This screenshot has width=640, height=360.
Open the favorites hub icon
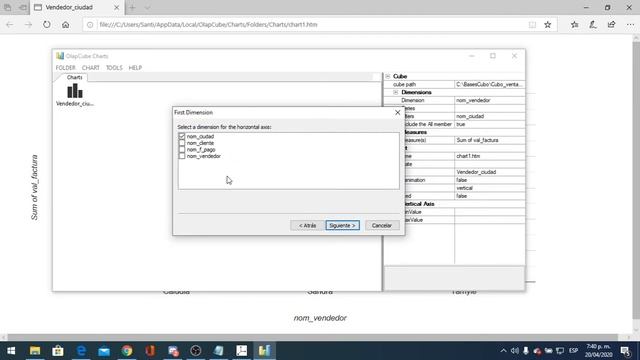point(575,24)
